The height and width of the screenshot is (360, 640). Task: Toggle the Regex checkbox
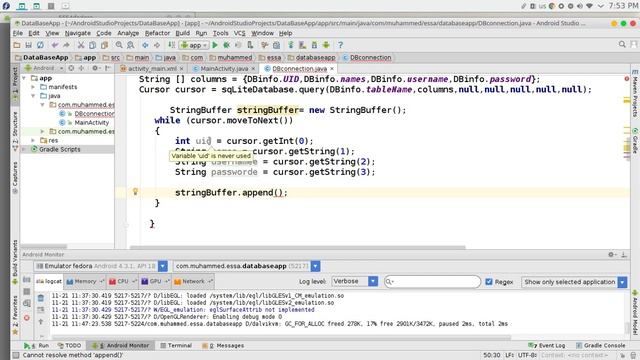(489, 282)
